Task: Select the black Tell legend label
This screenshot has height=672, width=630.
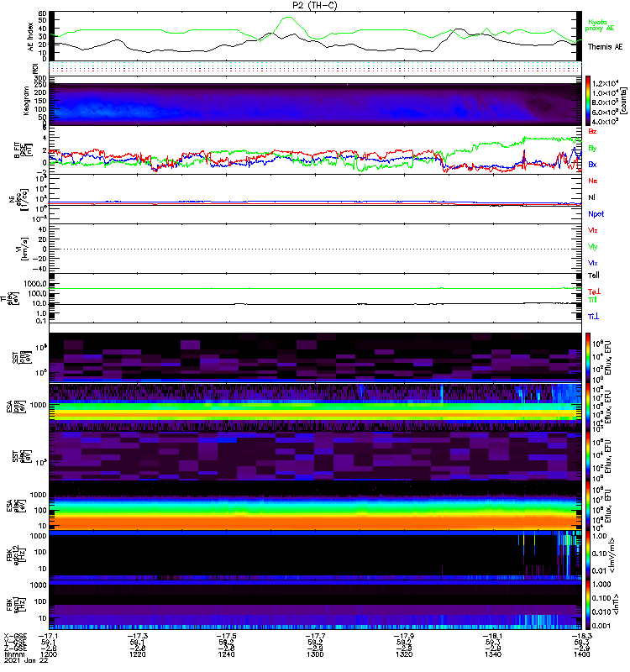Action: 593,276
